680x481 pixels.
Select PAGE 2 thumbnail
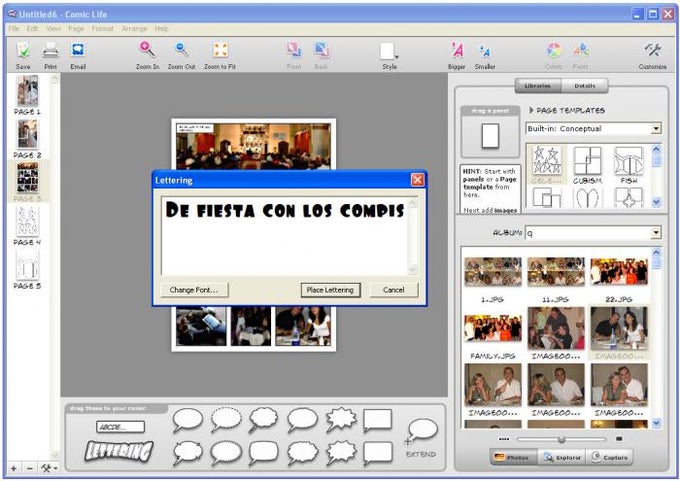[x=27, y=134]
